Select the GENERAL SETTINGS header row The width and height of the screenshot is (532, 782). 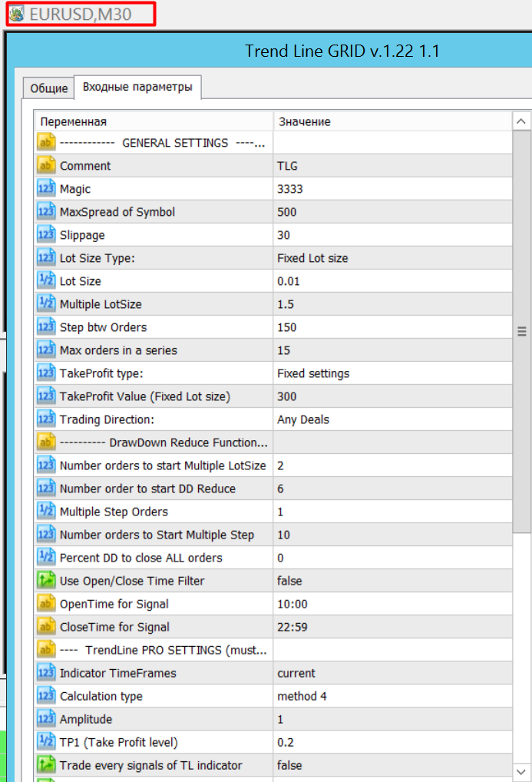click(273, 143)
